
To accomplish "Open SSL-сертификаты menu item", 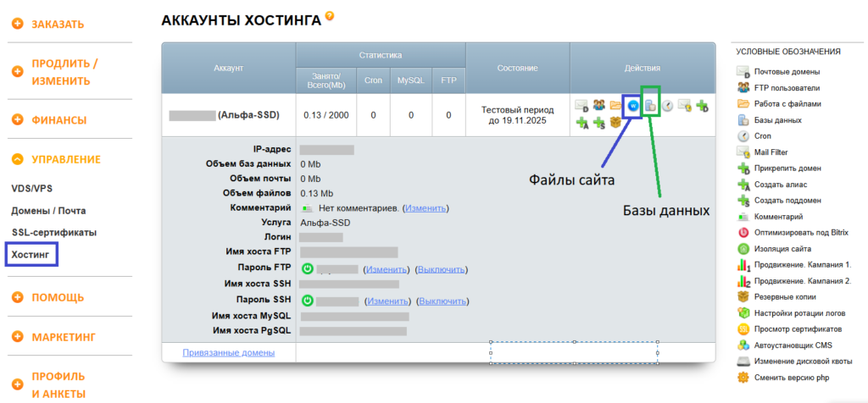I will (53, 232).
